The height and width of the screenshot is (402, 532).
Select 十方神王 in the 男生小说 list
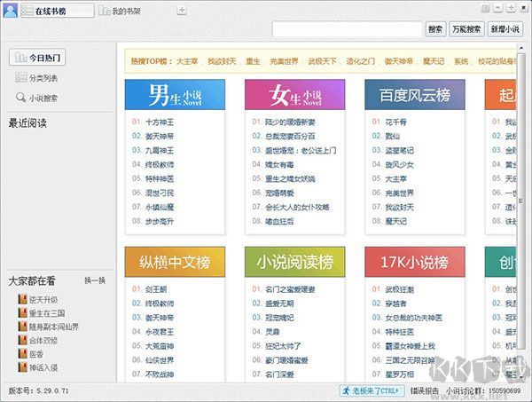(x=160, y=122)
